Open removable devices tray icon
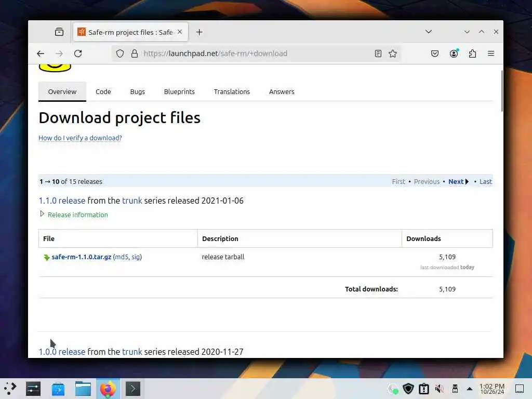The image size is (532, 399). point(455,389)
